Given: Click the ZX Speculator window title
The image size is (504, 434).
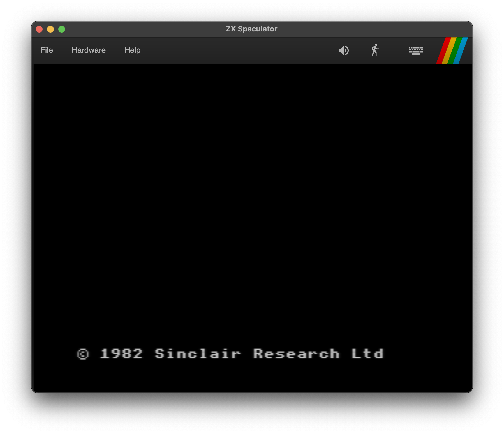Looking at the screenshot, I should pos(252,29).
